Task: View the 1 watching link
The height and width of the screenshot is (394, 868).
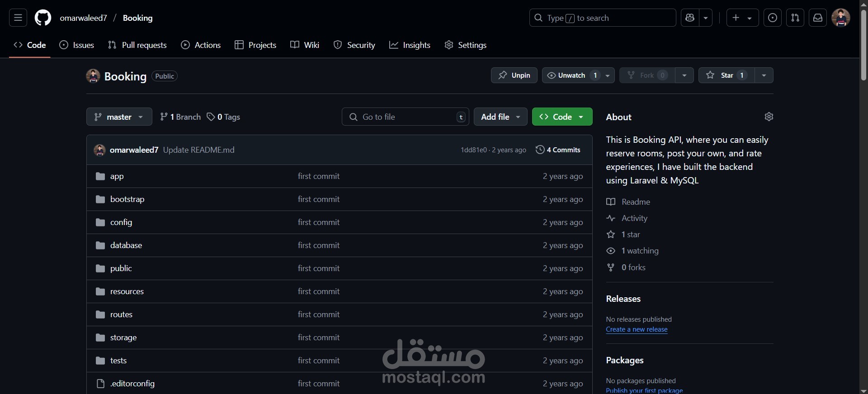Action: point(632,251)
